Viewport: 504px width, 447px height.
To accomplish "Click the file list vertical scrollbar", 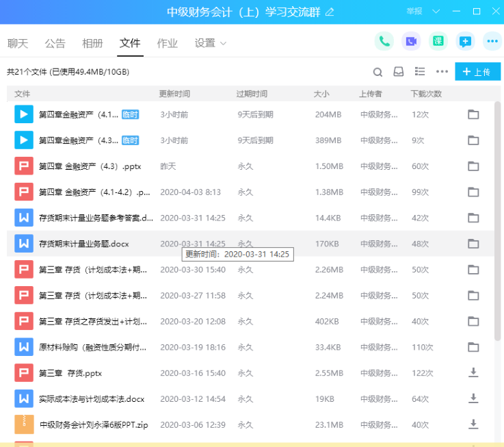I will 497,219.
